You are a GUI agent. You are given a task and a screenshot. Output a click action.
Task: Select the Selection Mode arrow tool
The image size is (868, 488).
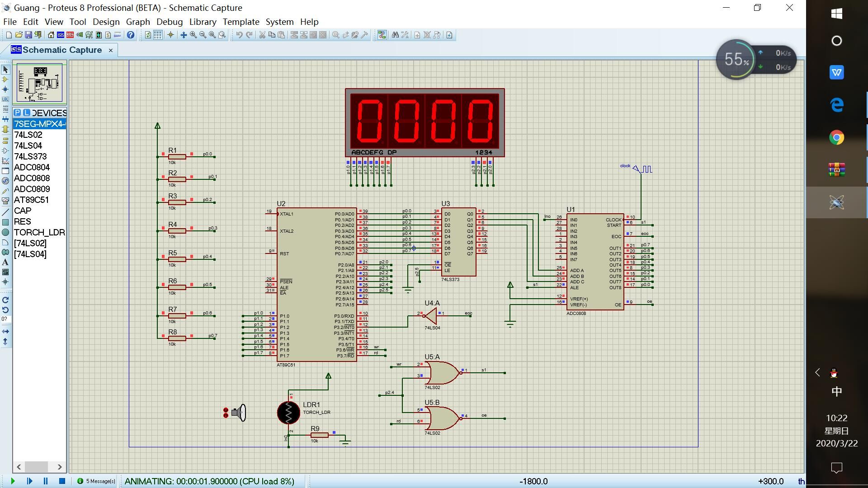[x=5, y=70]
